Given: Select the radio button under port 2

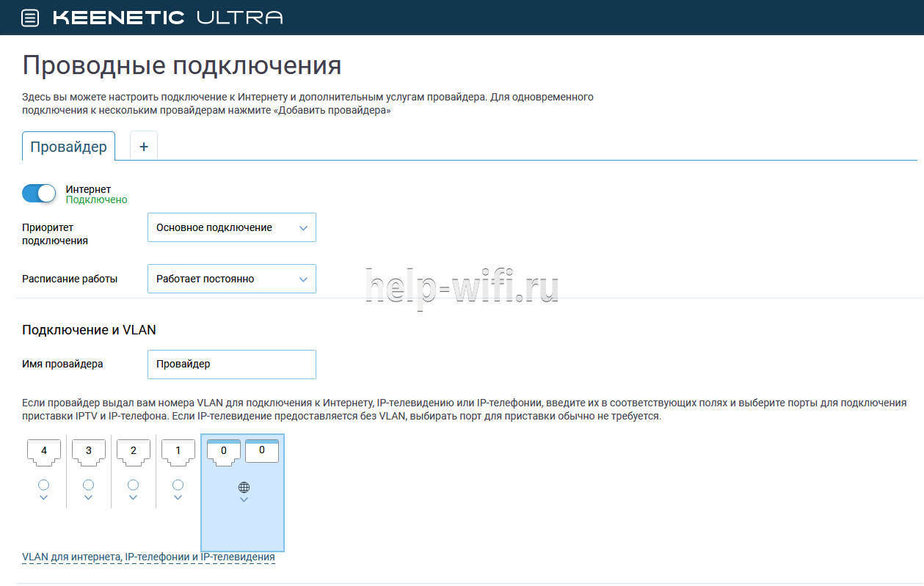Looking at the screenshot, I should [133, 485].
